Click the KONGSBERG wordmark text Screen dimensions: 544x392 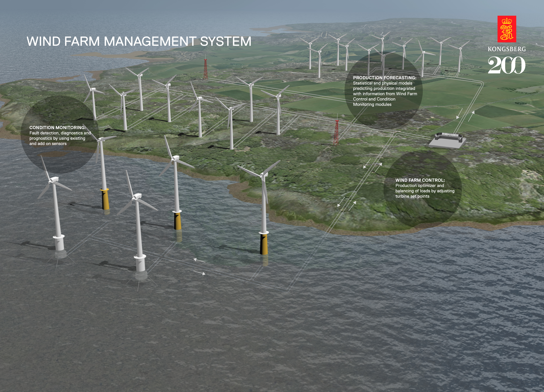coord(507,49)
